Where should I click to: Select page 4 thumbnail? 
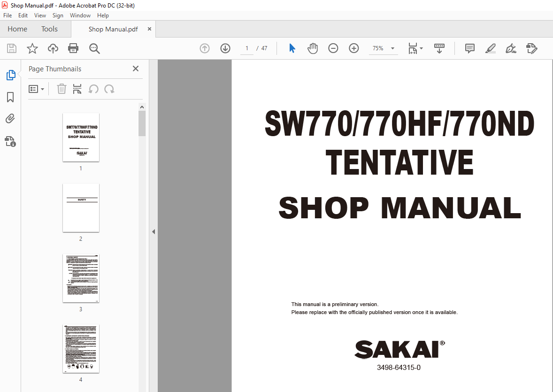tap(81, 349)
